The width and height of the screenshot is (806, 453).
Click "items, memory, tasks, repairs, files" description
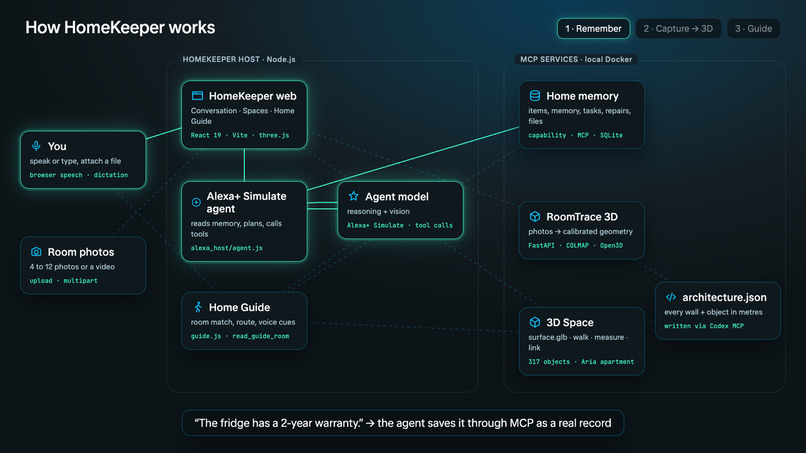tap(579, 116)
